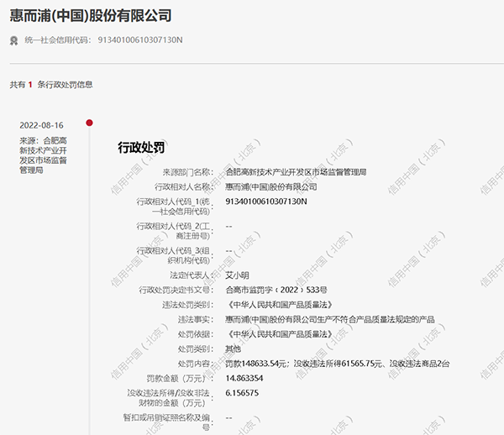Click the 来源部门名称 value 合肥高新技术产业开发区市场监督管理局
This screenshot has width=504, height=435.
(296, 172)
